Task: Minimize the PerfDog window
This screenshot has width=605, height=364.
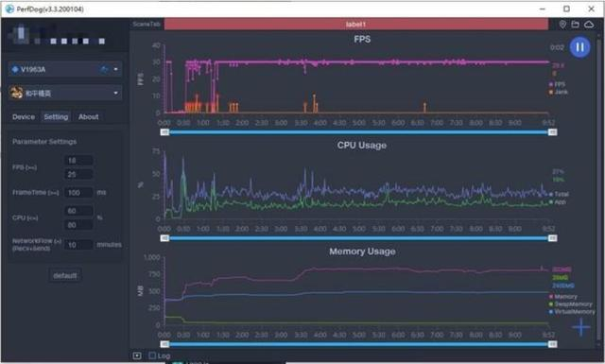Action: 543,9
